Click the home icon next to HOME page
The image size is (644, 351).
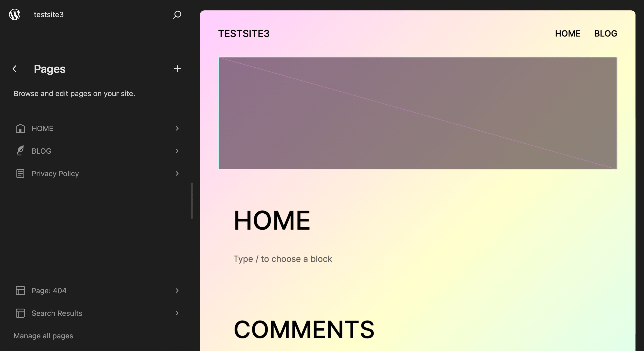pyautogui.click(x=20, y=128)
